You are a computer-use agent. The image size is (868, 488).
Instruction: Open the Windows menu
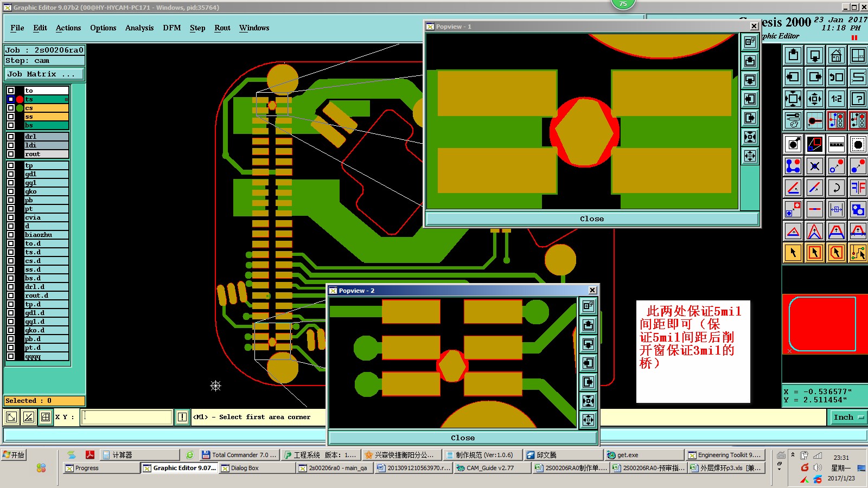254,28
